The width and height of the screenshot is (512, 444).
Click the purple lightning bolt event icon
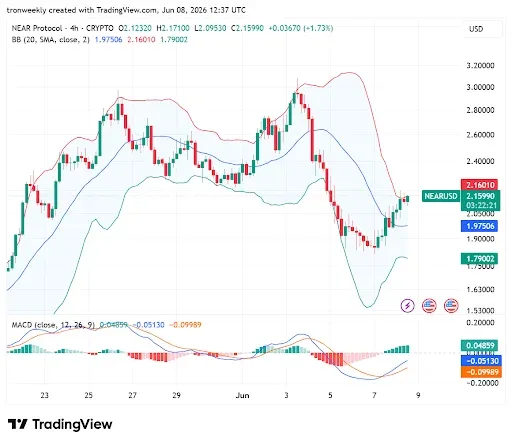(407, 305)
